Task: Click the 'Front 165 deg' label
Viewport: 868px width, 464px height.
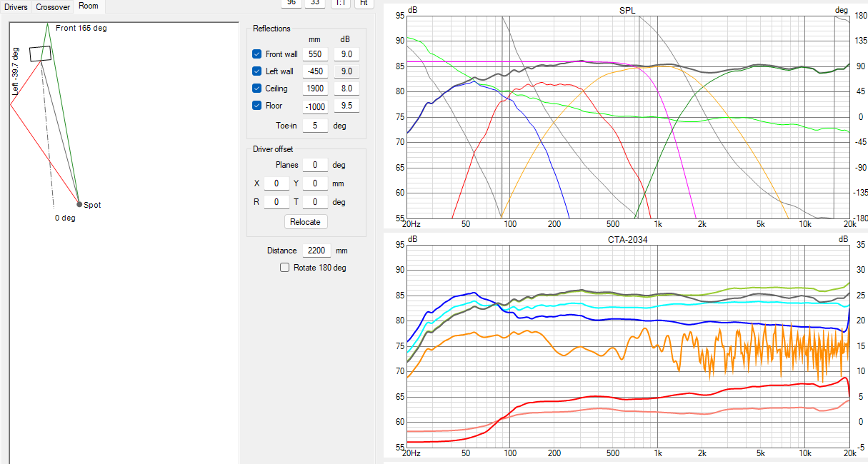Action: [x=81, y=28]
